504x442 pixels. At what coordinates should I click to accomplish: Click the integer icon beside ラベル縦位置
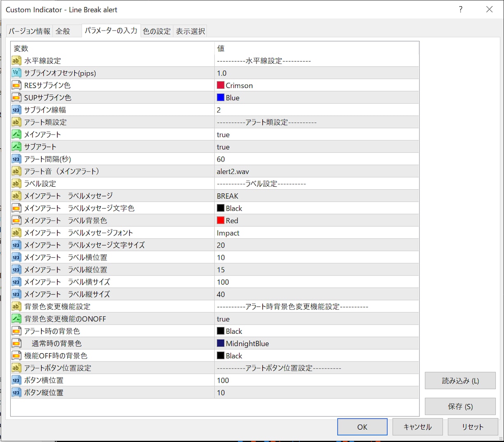[x=16, y=270]
